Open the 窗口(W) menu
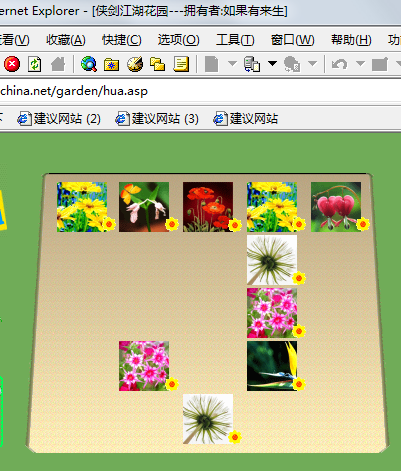Screen dimensions: 401x471 click(292, 40)
